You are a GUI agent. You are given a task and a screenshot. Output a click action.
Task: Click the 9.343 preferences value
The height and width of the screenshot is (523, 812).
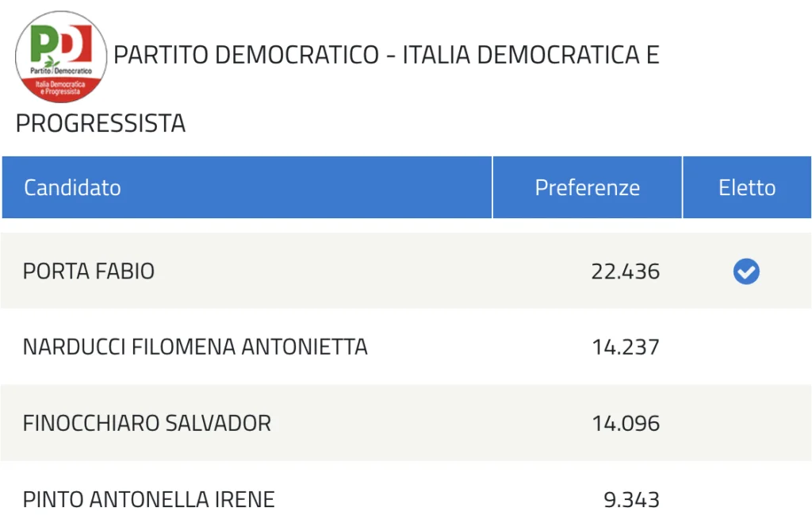tap(632, 500)
